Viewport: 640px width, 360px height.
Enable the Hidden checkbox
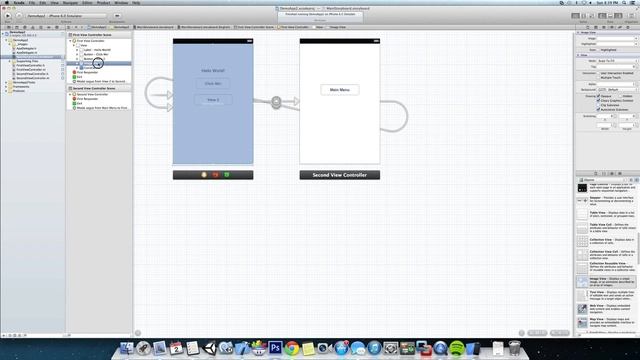(x=620, y=96)
